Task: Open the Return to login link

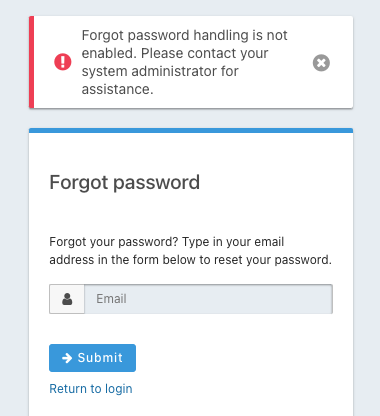Action: (91, 389)
